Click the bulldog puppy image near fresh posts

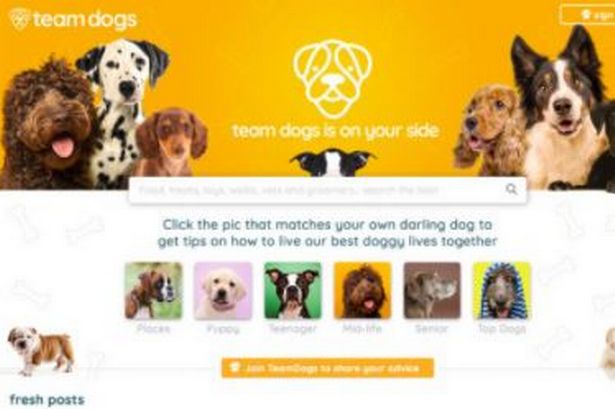tap(41, 351)
